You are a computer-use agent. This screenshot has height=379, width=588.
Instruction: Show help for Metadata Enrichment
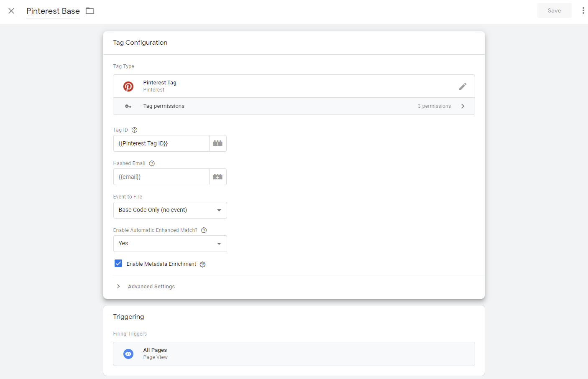click(x=202, y=265)
